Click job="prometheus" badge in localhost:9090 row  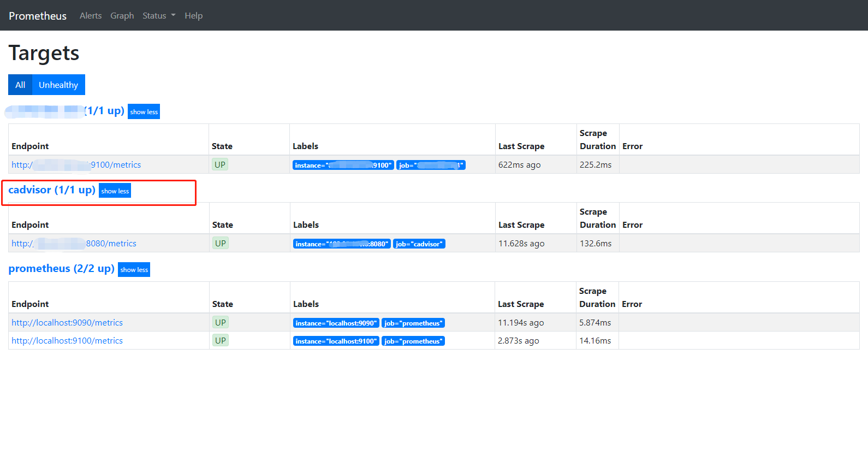(x=413, y=323)
